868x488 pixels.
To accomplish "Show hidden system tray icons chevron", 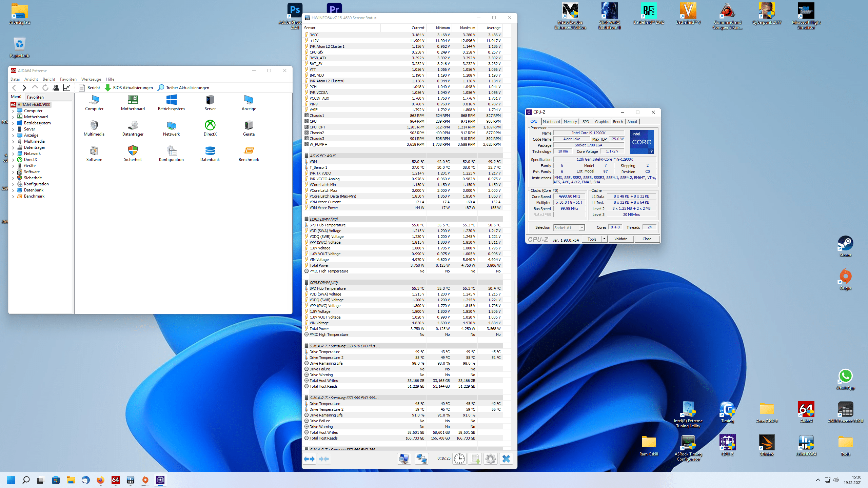I will pyautogui.click(x=818, y=480).
